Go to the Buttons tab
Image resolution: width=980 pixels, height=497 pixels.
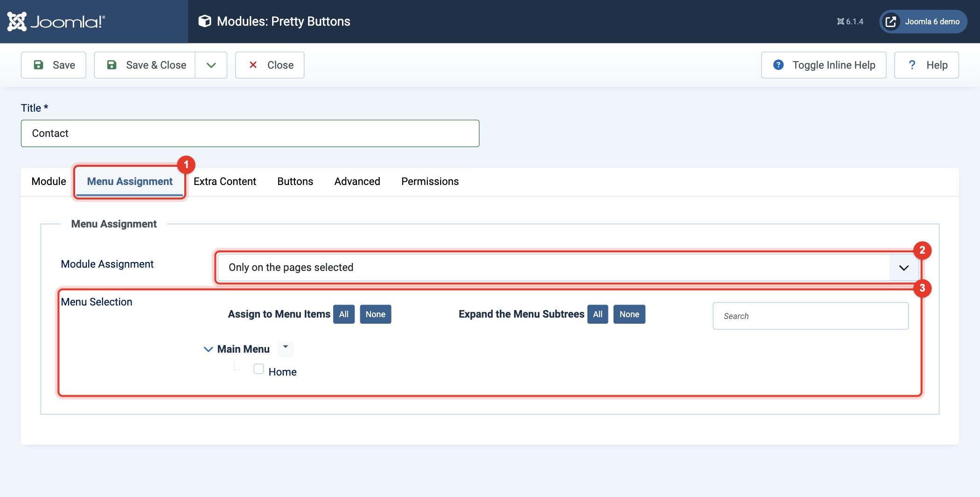point(295,181)
